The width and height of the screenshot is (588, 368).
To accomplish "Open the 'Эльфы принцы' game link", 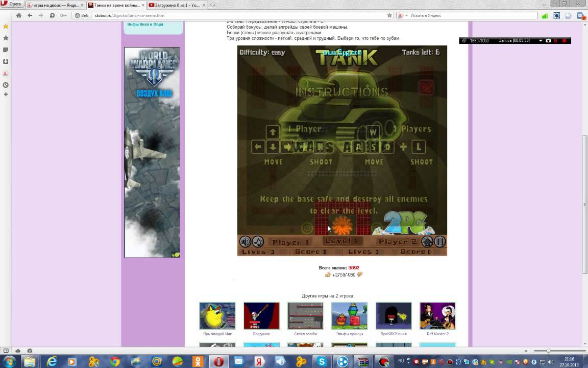I will click(350, 334).
